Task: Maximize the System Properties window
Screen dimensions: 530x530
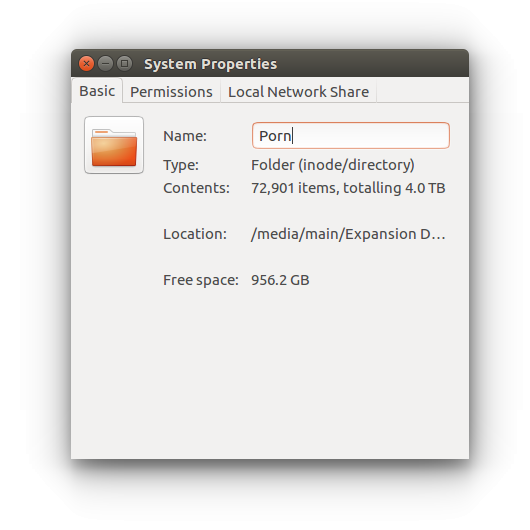Action: [x=124, y=64]
